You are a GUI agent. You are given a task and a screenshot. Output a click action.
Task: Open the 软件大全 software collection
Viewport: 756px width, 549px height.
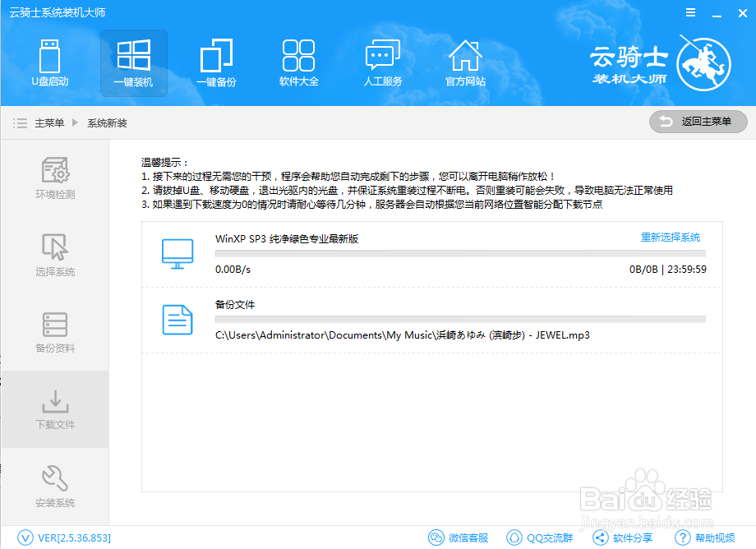coord(297,63)
